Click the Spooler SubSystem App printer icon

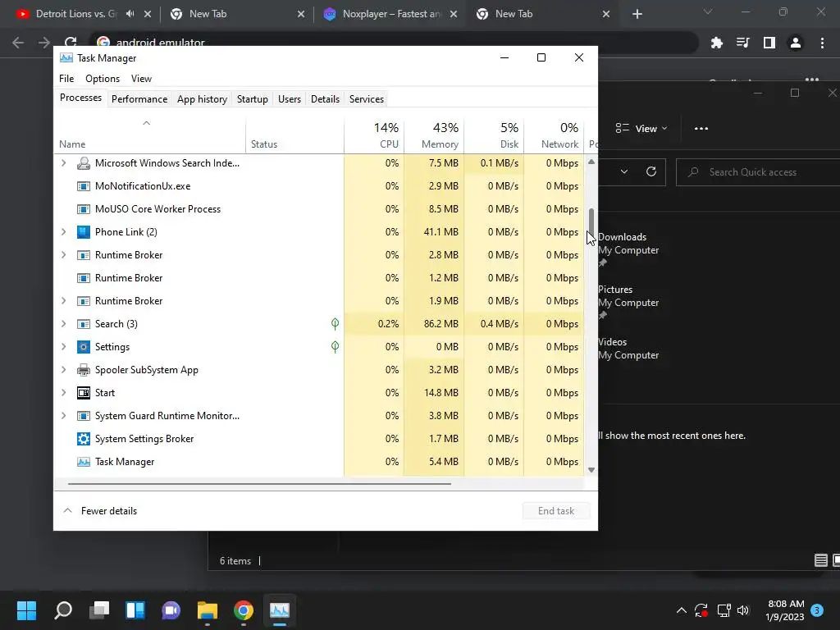pos(84,370)
